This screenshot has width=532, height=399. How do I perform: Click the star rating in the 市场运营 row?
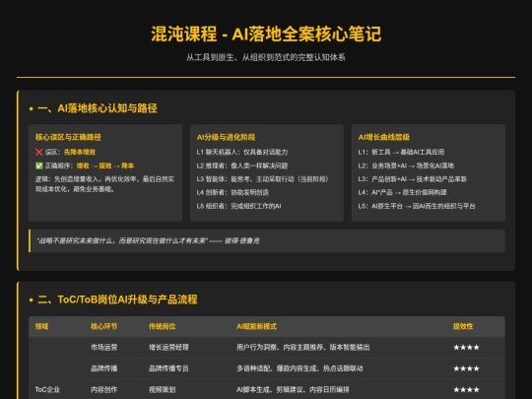point(466,347)
